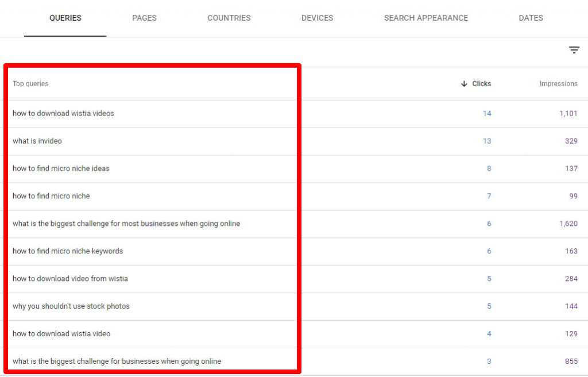Image resolution: width=588 pixels, height=377 pixels.
Task: Click the 144 impressions value
Action: pyautogui.click(x=571, y=306)
